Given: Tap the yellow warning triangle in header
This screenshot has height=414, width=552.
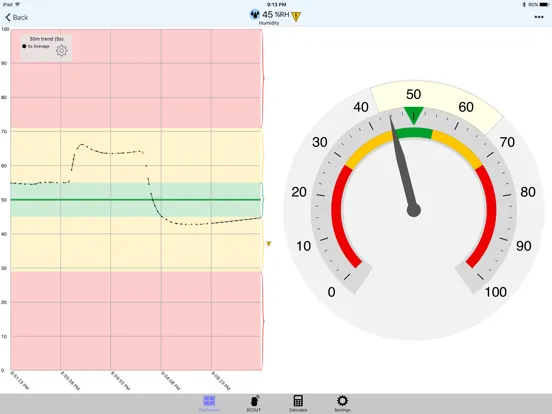Looking at the screenshot, I should click(x=296, y=16).
